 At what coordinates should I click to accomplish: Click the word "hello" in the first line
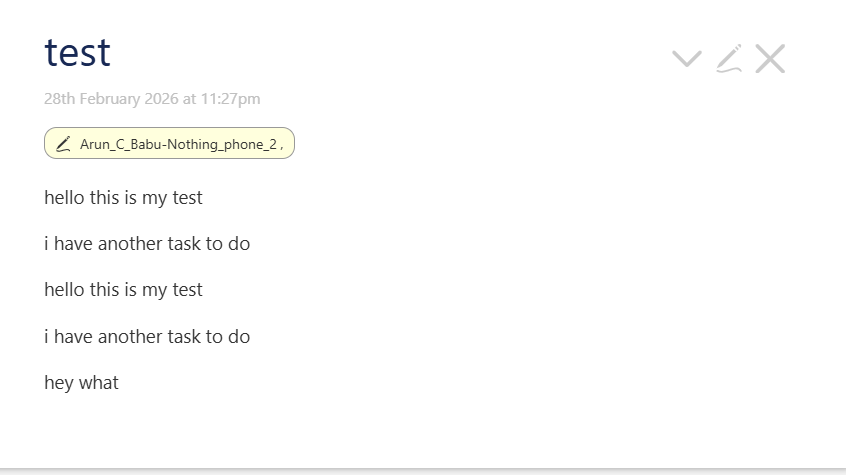point(65,198)
